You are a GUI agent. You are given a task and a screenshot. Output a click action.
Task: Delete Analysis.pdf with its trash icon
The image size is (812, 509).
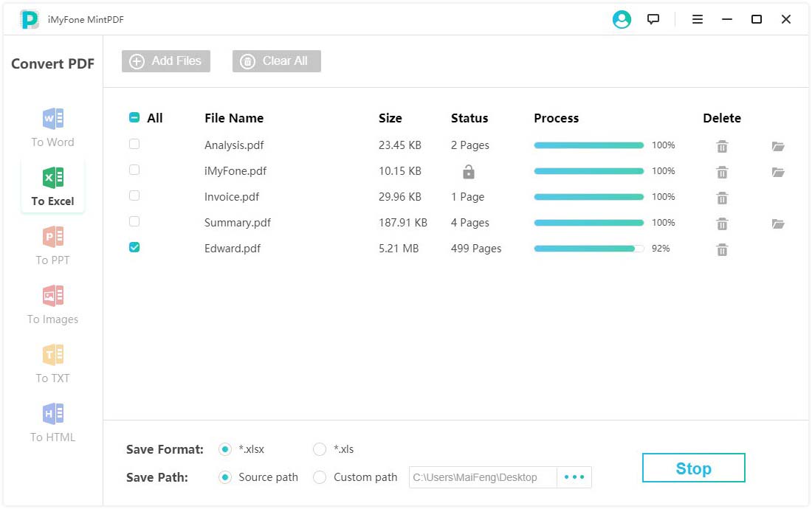click(x=722, y=146)
